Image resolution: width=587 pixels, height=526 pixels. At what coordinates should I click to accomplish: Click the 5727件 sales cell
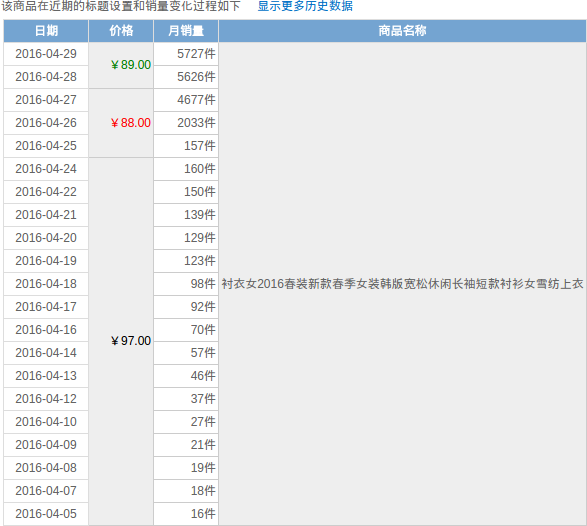pos(186,54)
